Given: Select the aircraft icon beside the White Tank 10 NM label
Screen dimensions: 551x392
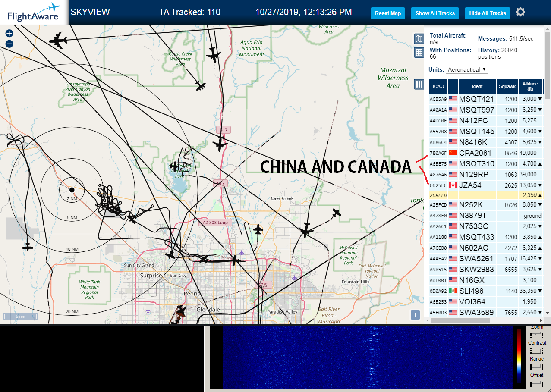Looking at the screenshot, I should [28, 246].
